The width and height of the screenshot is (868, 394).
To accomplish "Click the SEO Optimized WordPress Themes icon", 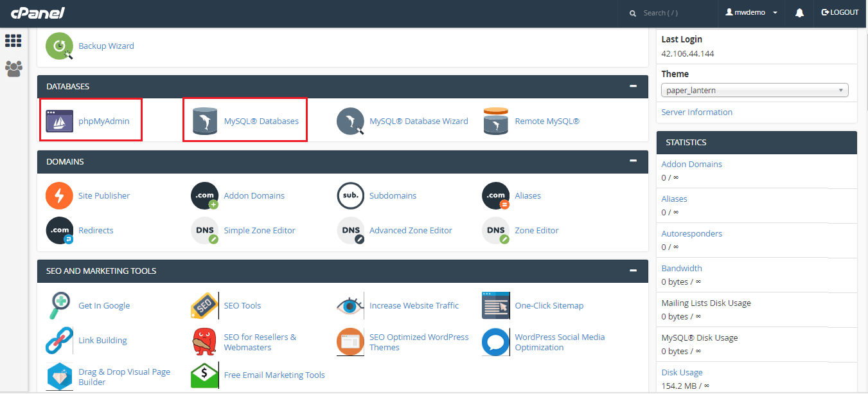I will (350, 342).
